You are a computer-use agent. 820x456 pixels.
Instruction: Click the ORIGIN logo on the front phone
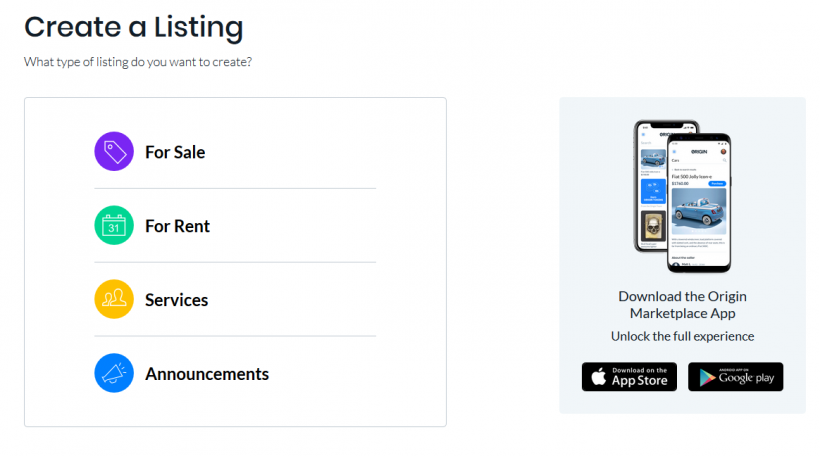(x=698, y=150)
